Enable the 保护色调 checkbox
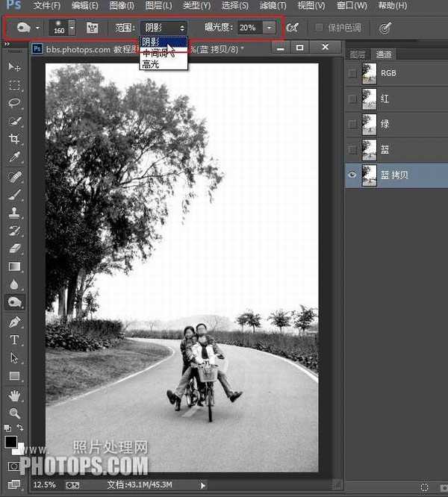 [x=321, y=28]
